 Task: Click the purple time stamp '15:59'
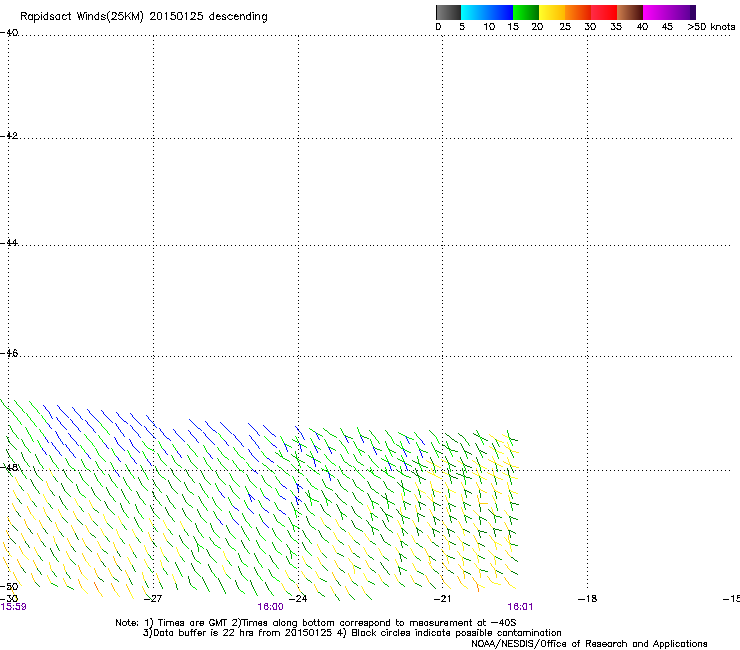click(x=13, y=607)
